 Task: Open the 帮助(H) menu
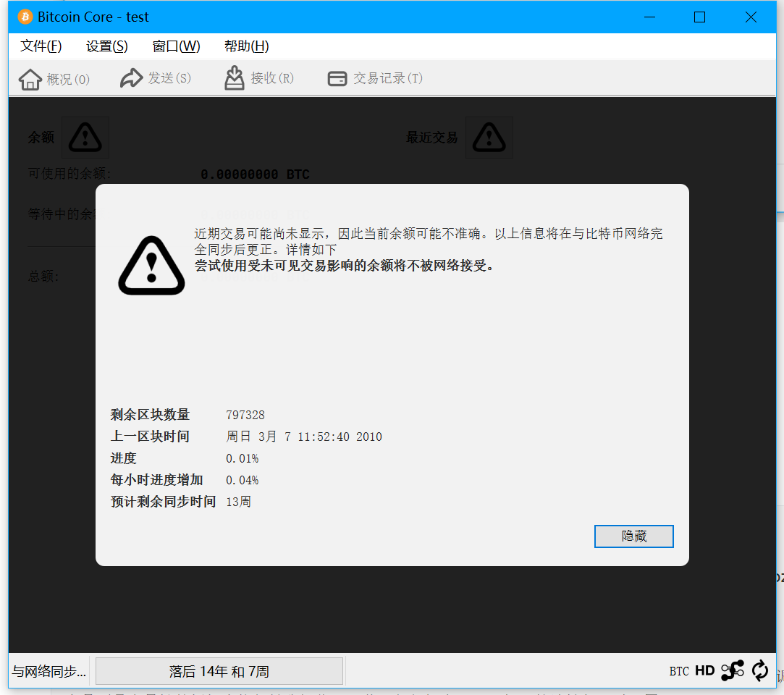point(247,46)
